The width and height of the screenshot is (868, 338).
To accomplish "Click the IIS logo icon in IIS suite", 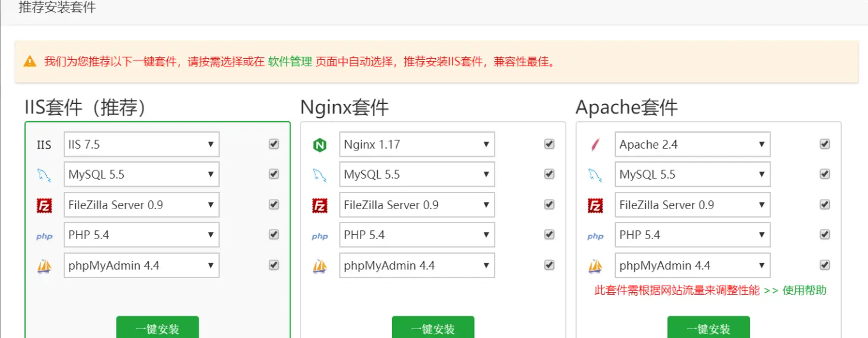I will point(44,145).
